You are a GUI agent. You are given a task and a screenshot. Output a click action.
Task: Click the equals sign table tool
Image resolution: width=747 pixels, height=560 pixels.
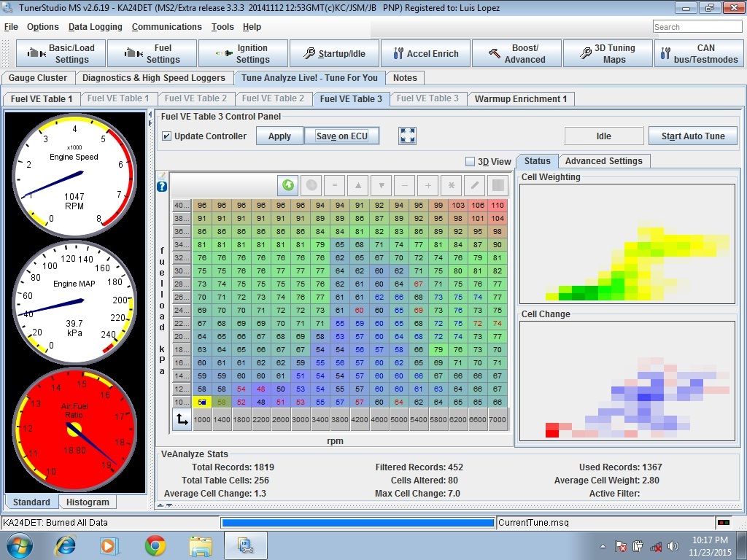[x=334, y=185]
